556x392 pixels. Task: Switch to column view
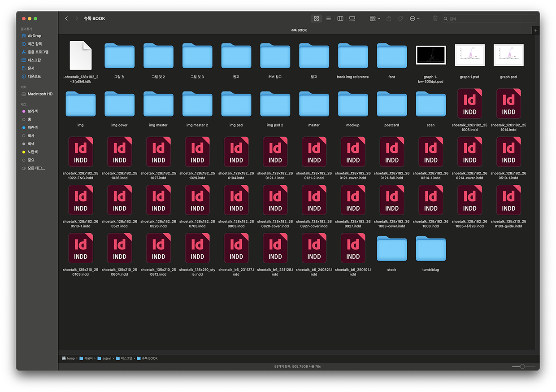click(340, 18)
